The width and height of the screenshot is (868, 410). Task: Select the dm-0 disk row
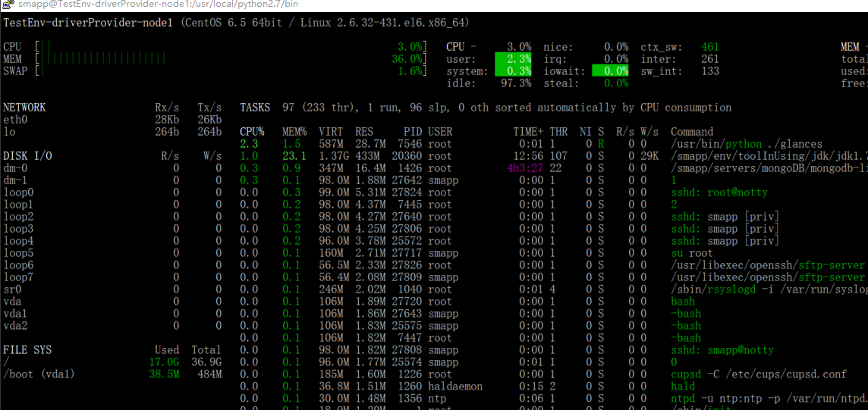tap(112, 168)
